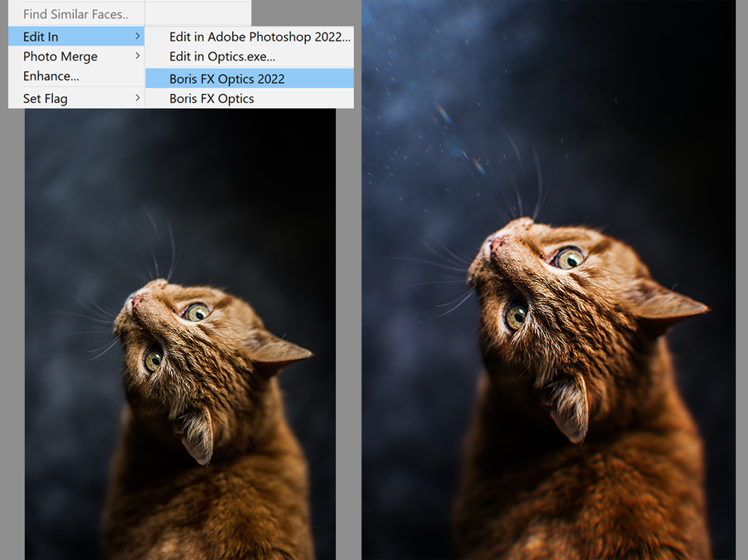
Task: Open the Photo Merge submenu
Action: (76, 56)
